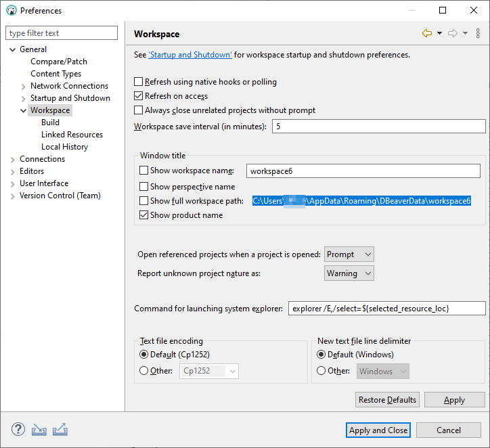Expand the Connections tree node
Image resolution: width=490 pixels, height=448 pixels.
coord(12,160)
